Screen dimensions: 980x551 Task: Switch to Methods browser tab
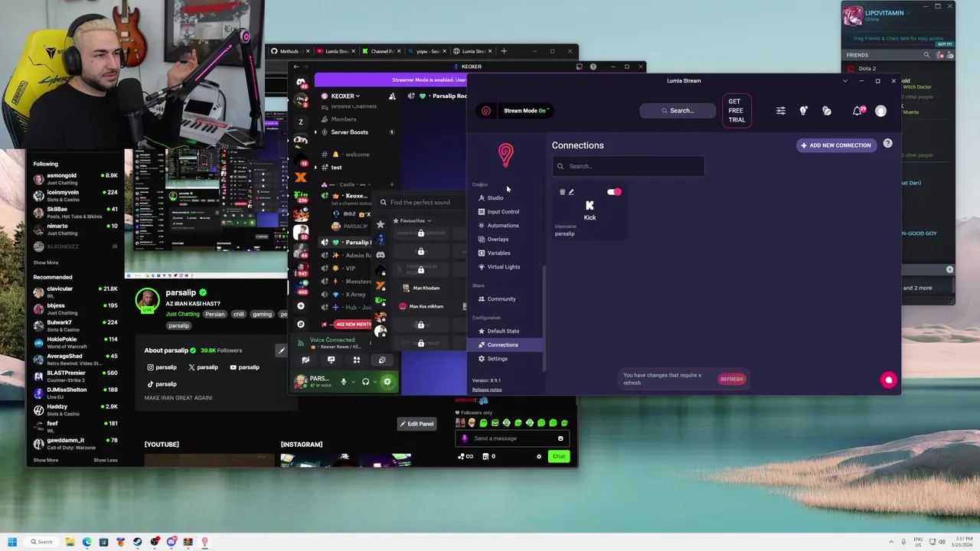pyautogui.click(x=289, y=51)
